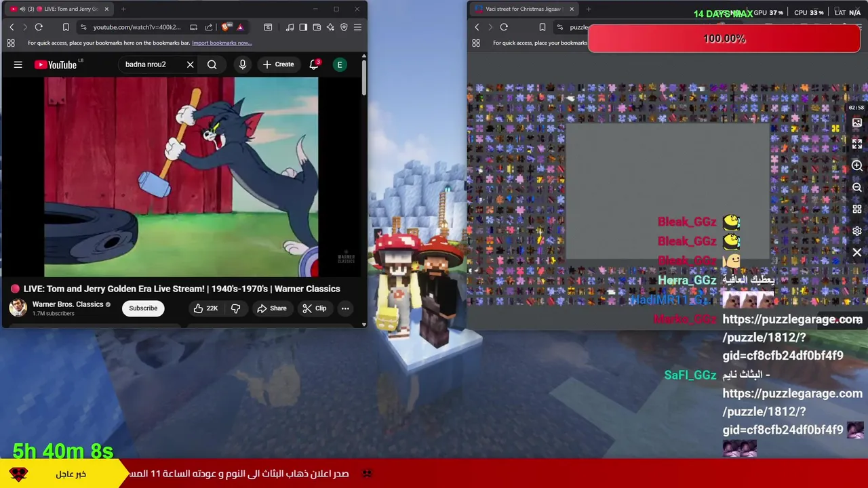Select the Vaci street for Christmas Jigsaw tab

click(523, 9)
